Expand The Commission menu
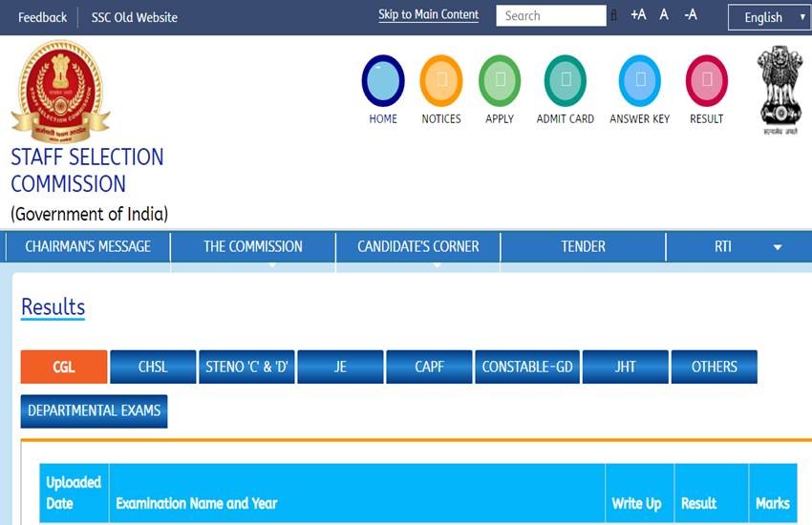Viewport: 812px width, 525px height. (253, 246)
